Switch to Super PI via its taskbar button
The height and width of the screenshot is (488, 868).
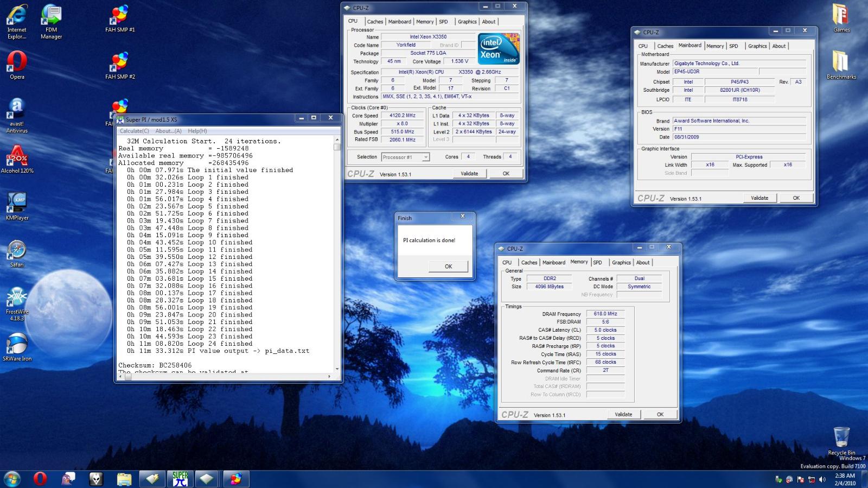(x=180, y=479)
